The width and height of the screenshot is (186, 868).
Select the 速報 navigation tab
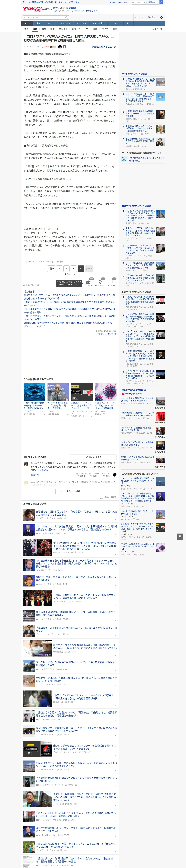pos(38,23)
